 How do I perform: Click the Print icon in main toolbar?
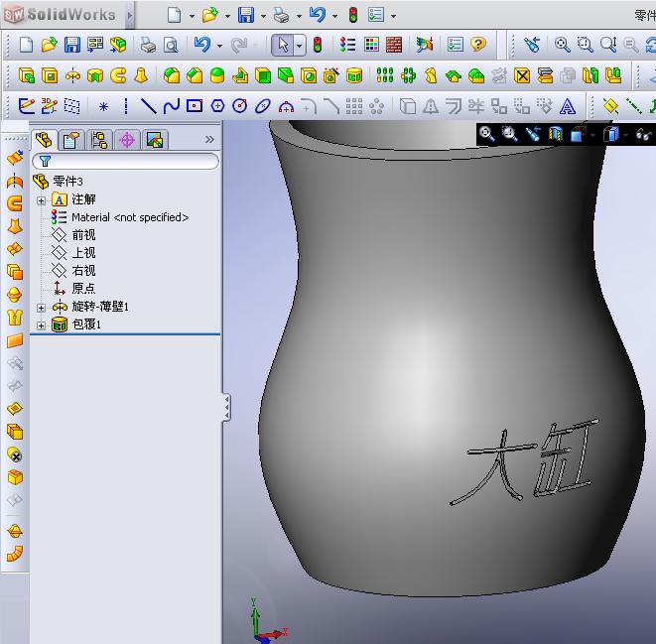148,45
